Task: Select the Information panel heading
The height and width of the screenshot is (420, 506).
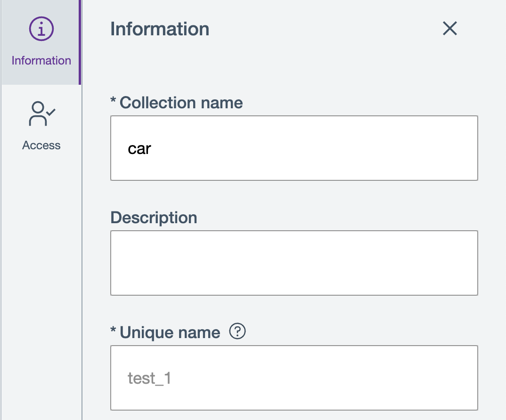Action: click(x=159, y=29)
